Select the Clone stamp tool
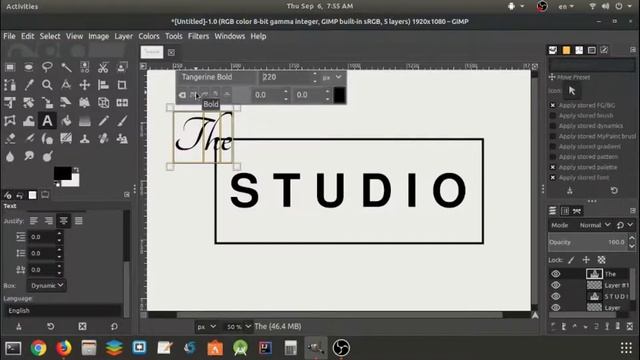Viewport: 640px width, 360px height. 84,139
